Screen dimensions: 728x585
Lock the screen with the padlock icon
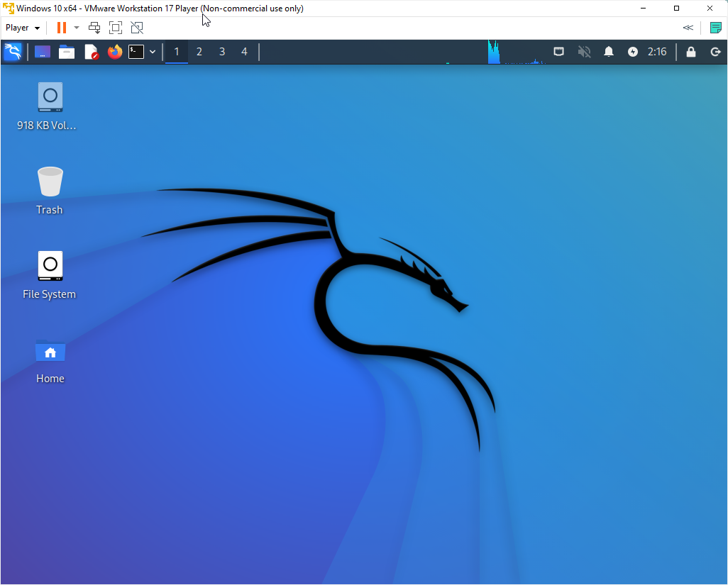click(x=691, y=52)
